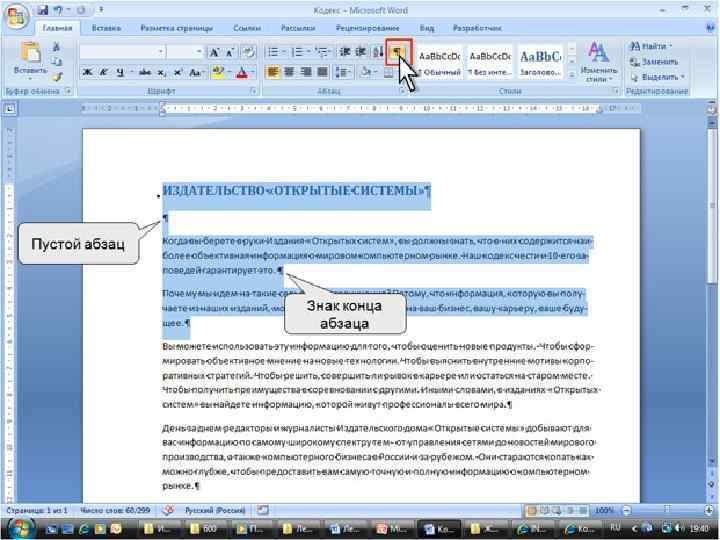Click Русский (Россия) language indicator
Viewport: 720px width, 540px height.
(x=215, y=510)
